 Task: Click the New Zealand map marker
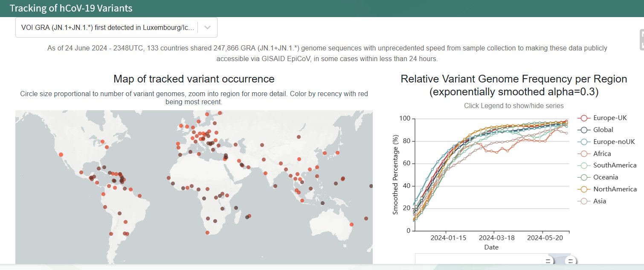coord(366,218)
